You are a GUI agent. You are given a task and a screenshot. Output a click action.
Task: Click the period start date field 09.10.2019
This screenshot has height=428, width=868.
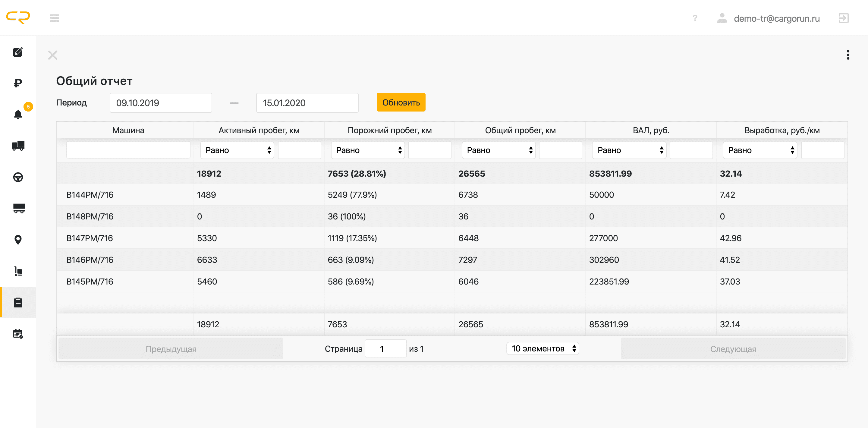(161, 103)
